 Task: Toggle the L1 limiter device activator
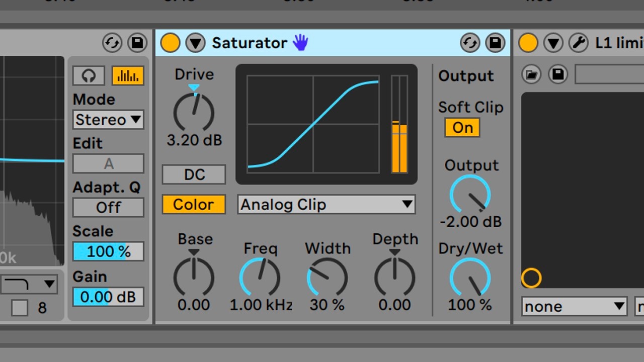(x=528, y=43)
